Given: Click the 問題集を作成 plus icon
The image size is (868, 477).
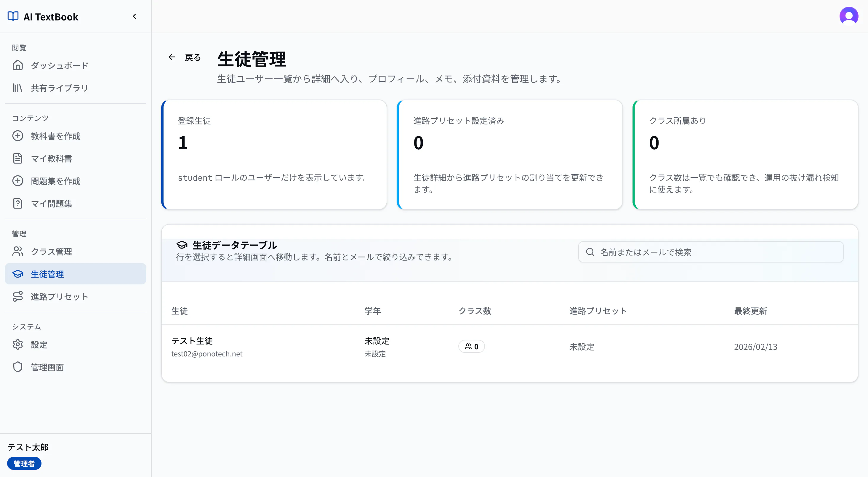Looking at the screenshot, I should coord(17,181).
